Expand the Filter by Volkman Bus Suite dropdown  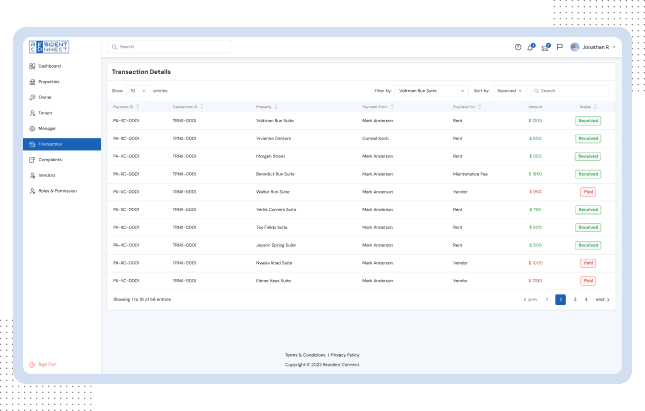(431, 90)
